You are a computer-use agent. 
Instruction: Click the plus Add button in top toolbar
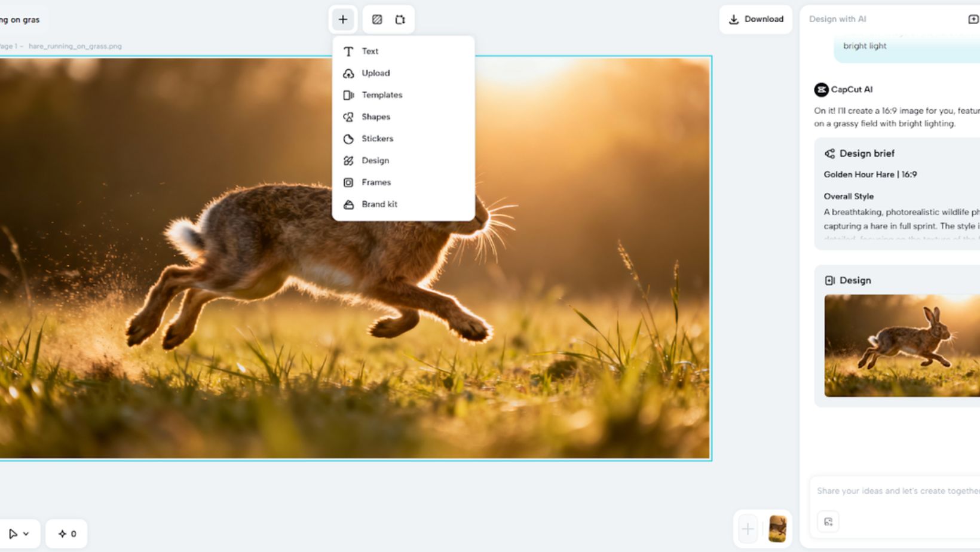point(343,20)
